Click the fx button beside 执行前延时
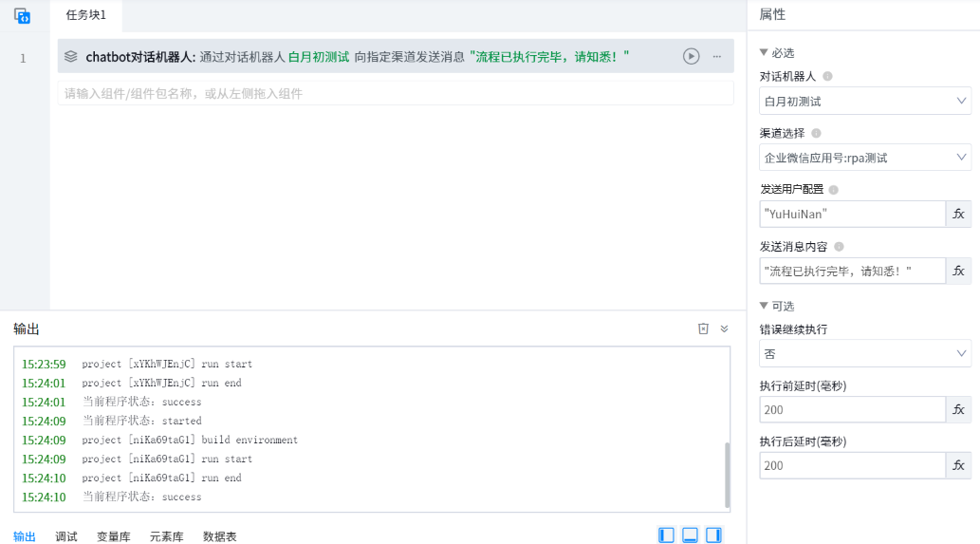This screenshot has height=544, width=980. (x=958, y=410)
